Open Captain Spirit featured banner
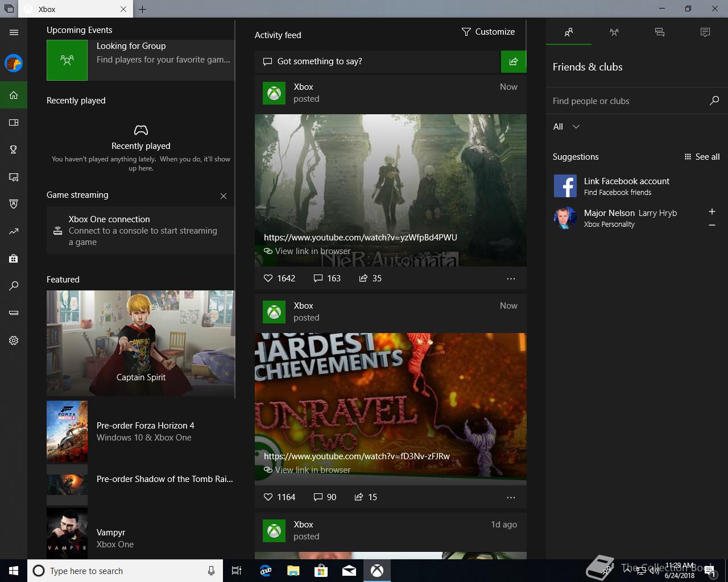 pyautogui.click(x=140, y=343)
